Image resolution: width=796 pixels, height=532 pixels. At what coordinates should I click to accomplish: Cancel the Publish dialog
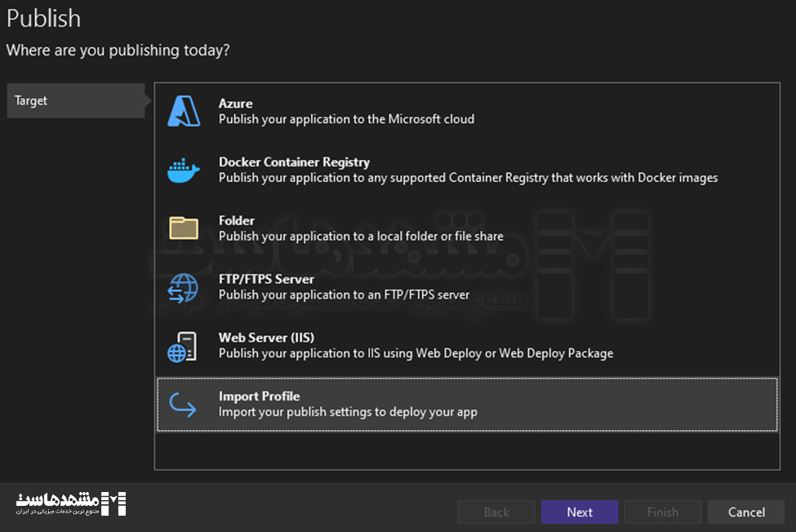coord(746,512)
